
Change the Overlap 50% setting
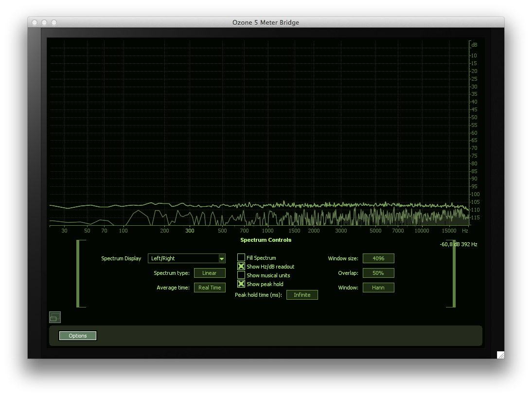pos(378,273)
